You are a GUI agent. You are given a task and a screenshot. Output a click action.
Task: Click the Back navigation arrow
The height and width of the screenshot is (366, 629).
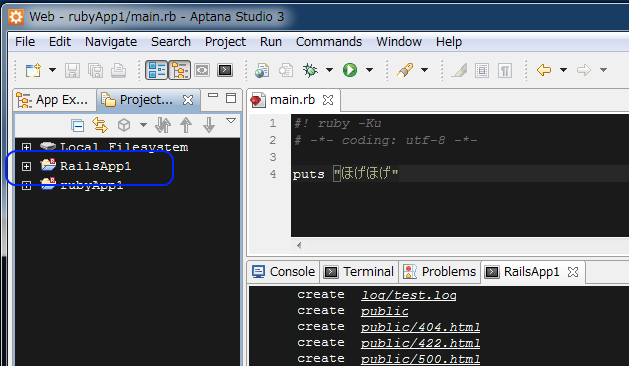click(544, 70)
